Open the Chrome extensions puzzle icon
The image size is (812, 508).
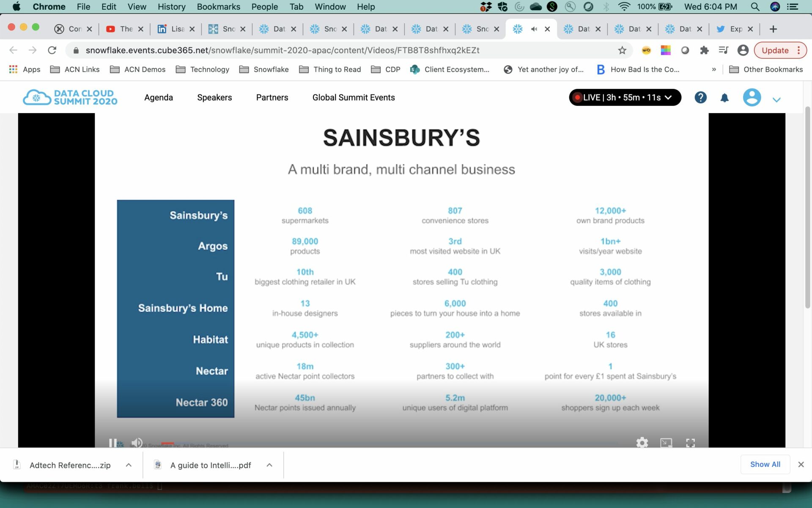pos(704,50)
